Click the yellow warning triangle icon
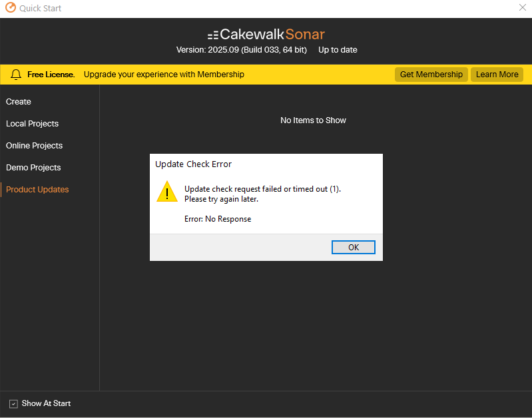The width and height of the screenshot is (532, 418). pyautogui.click(x=167, y=192)
